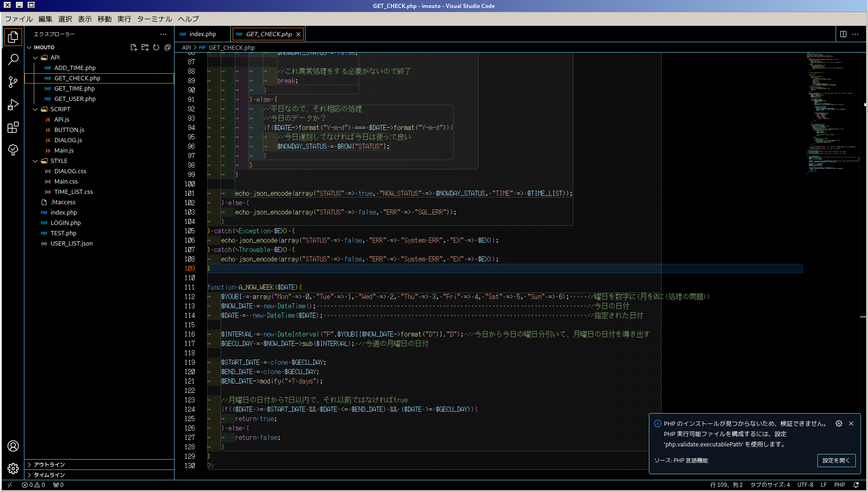Screen dimensions: 868x492
Task: Show errors and warnings in status bar
Action: (x=33, y=485)
